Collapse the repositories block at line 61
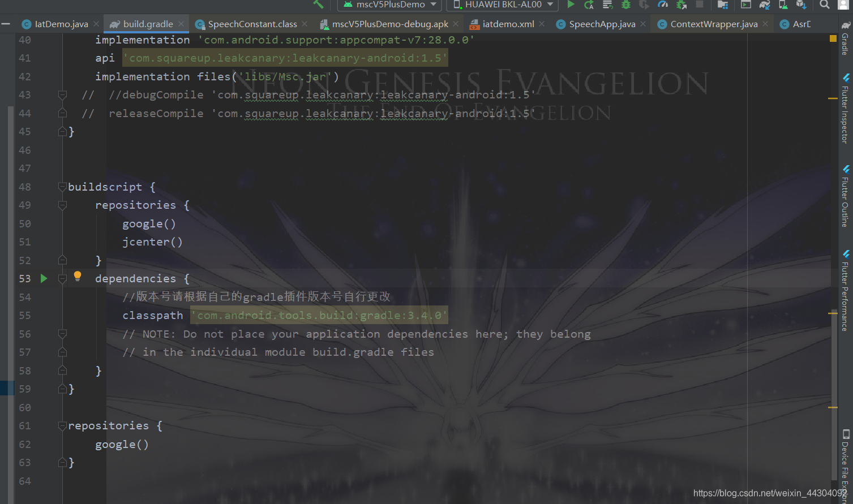The height and width of the screenshot is (504, 853). click(62, 425)
